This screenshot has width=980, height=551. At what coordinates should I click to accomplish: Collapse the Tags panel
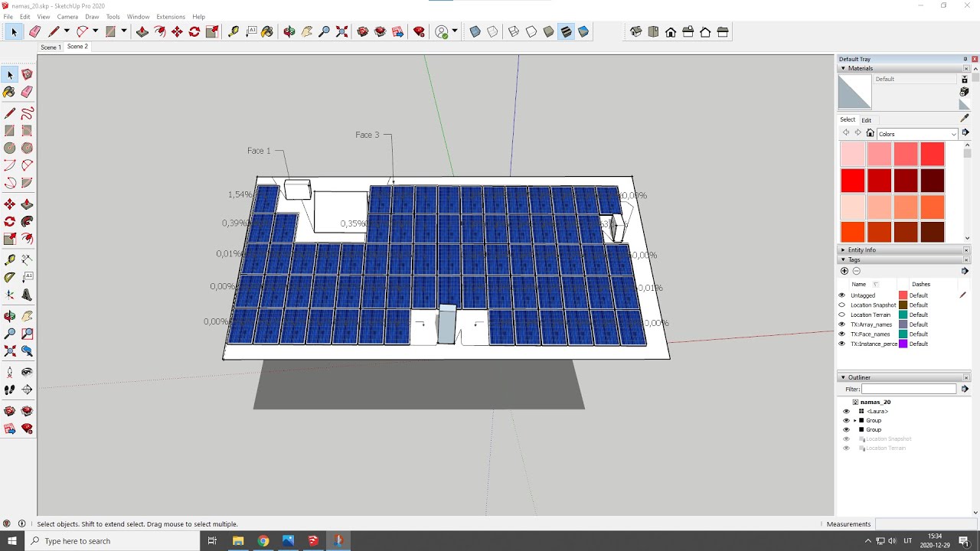coord(844,259)
